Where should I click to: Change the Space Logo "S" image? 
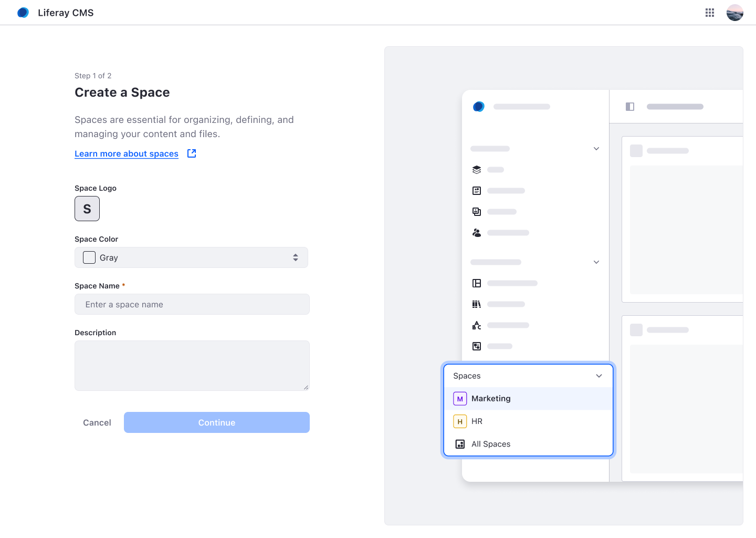87,209
